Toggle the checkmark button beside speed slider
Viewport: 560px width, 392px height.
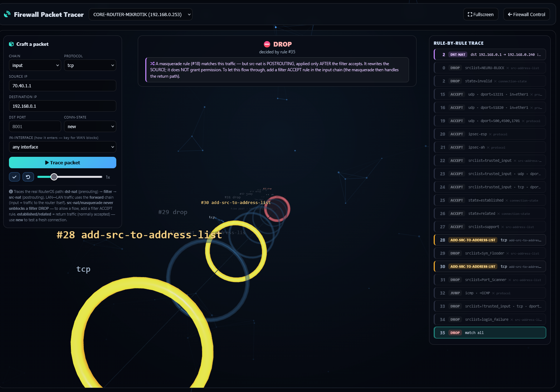point(14,177)
